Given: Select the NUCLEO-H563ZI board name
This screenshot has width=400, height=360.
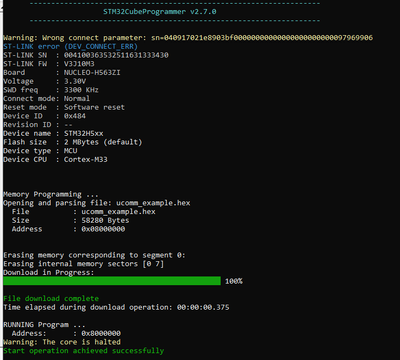Looking at the screenshot, I should tap(92, 72).
